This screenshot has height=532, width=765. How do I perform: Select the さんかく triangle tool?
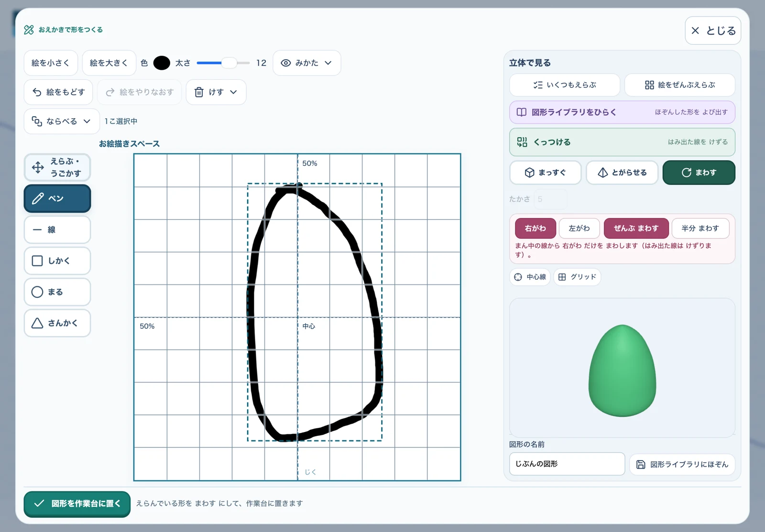tap(57, 323)
